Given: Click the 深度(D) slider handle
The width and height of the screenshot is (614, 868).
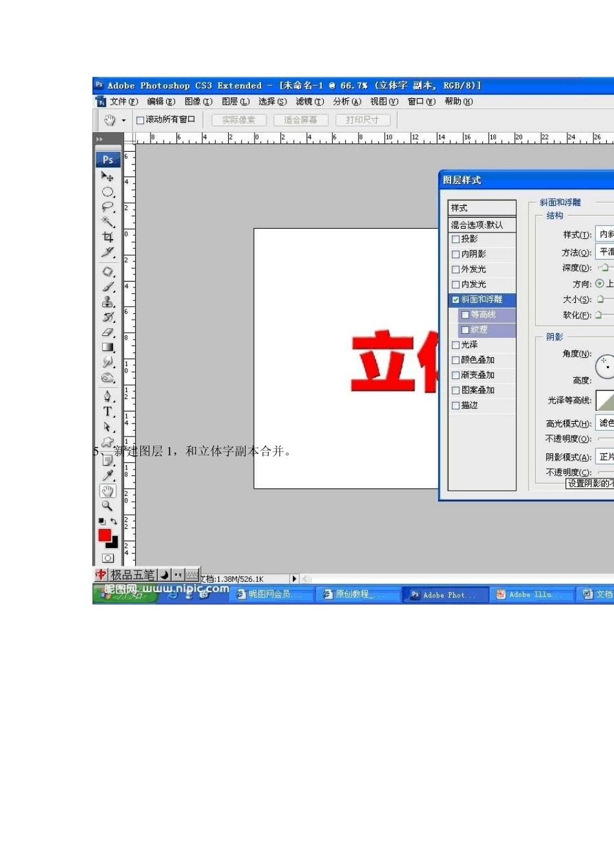Looking at the screenshot, I should click(x=604, y=267).
